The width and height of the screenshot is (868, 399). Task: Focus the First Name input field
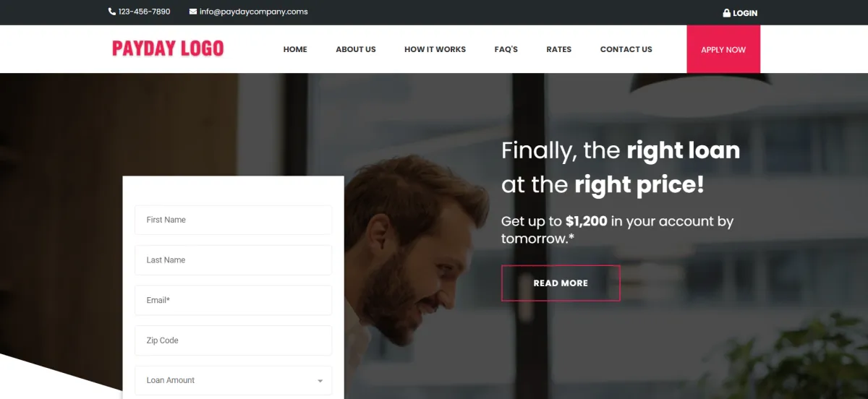tap(233, 220)
